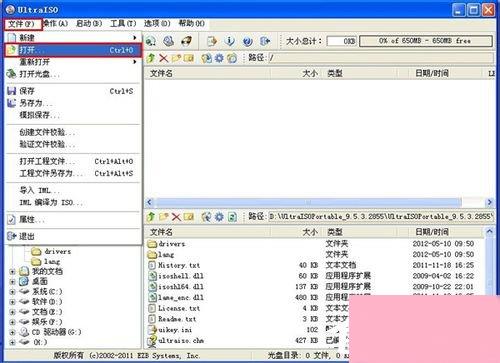Click the 0% of 650MB capacity bar
This screenshot has width=500, height=363.
[x=426, y=41]
